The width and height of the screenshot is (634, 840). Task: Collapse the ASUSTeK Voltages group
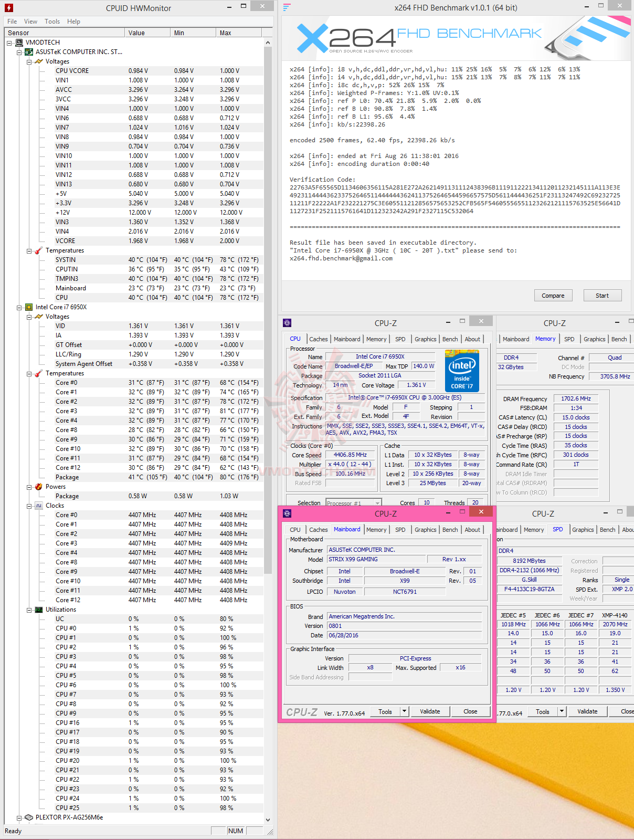coord(29,61)
